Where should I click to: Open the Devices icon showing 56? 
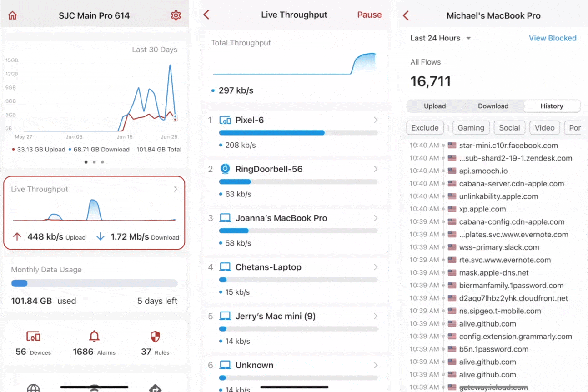[34, 337]
